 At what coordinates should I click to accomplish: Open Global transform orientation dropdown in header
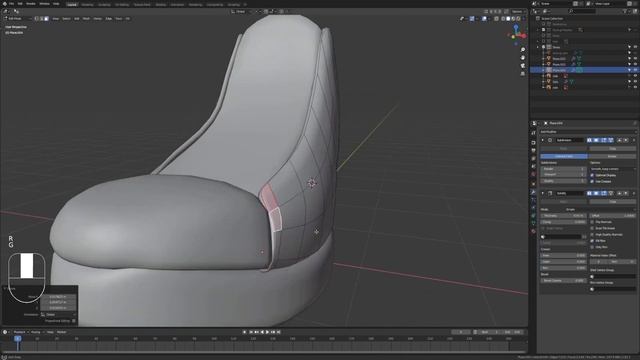click(x=241, y=11)
